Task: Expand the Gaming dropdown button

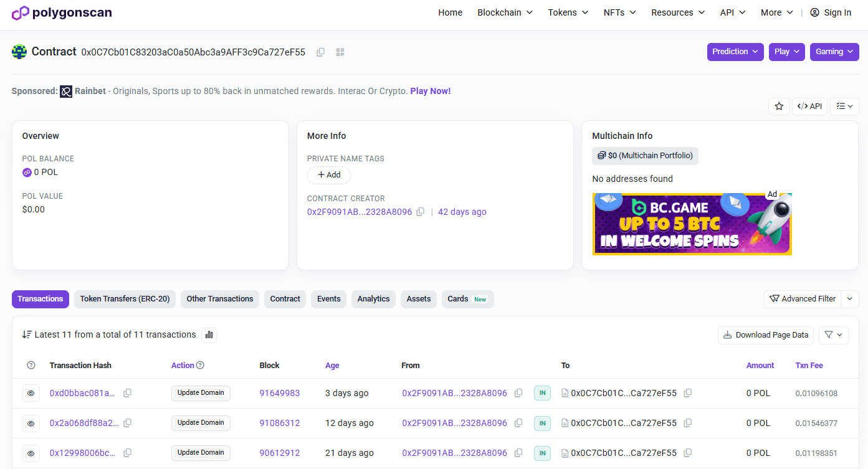Action: [x=834, y=52]
